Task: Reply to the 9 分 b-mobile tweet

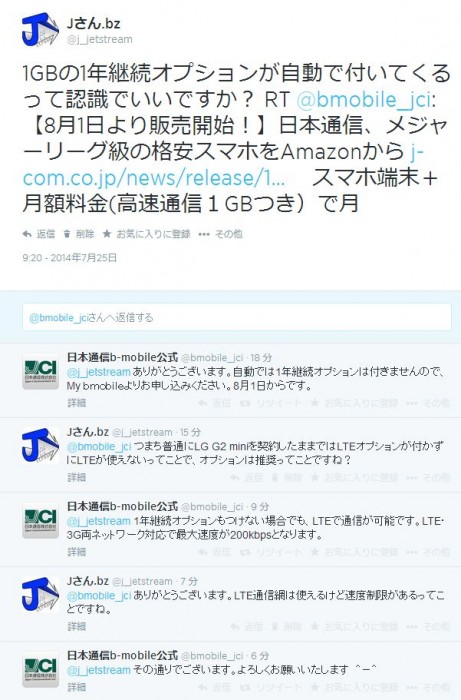Action: (214, 552)
